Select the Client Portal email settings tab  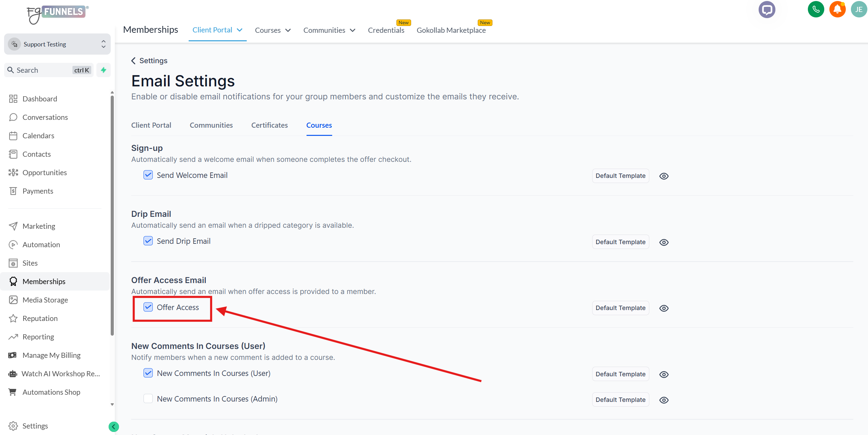point(151,125)
